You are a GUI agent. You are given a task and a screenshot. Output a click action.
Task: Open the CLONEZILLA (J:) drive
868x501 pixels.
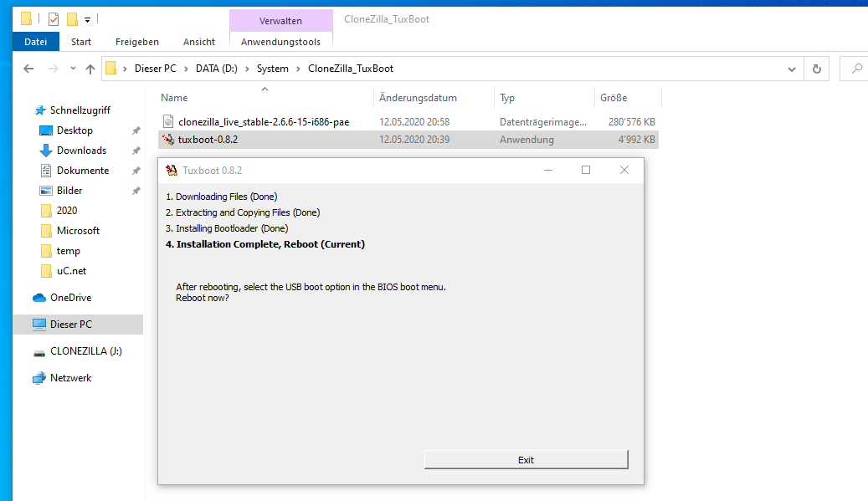(86, 351)
